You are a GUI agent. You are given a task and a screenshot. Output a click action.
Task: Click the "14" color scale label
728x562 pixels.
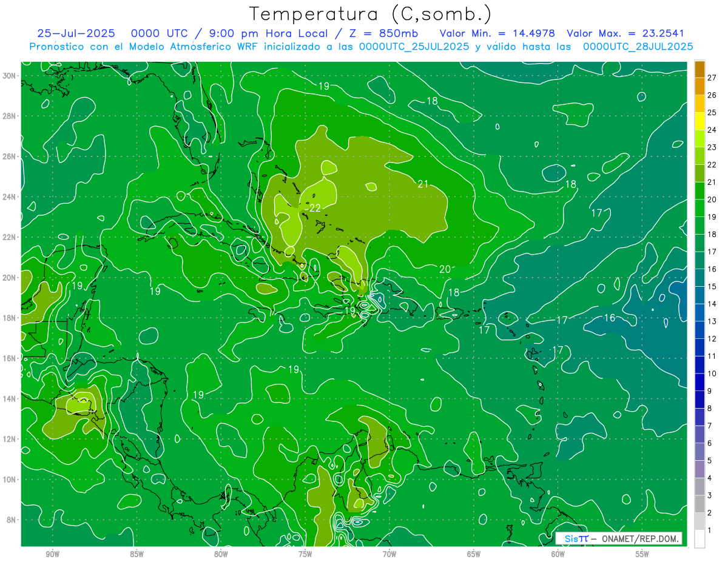coord(712,304)
